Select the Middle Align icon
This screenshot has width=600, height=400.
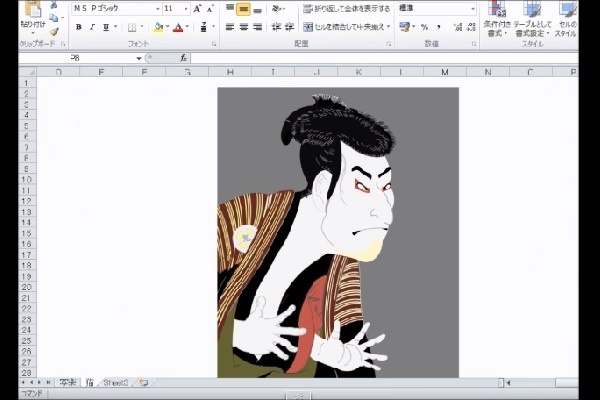point(243,9)
